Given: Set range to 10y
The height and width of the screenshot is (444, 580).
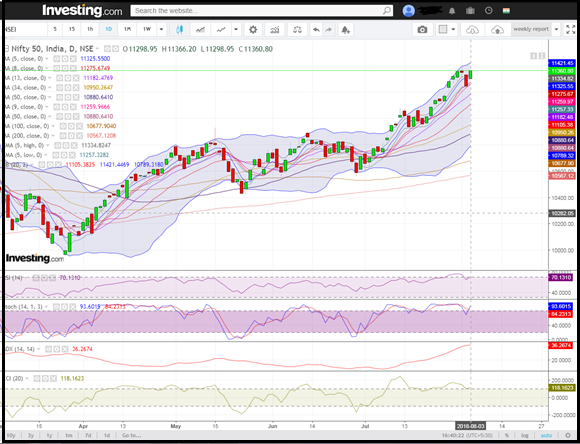Looking at the screenshot, I should pyautogui.click(x=11, y=435).
